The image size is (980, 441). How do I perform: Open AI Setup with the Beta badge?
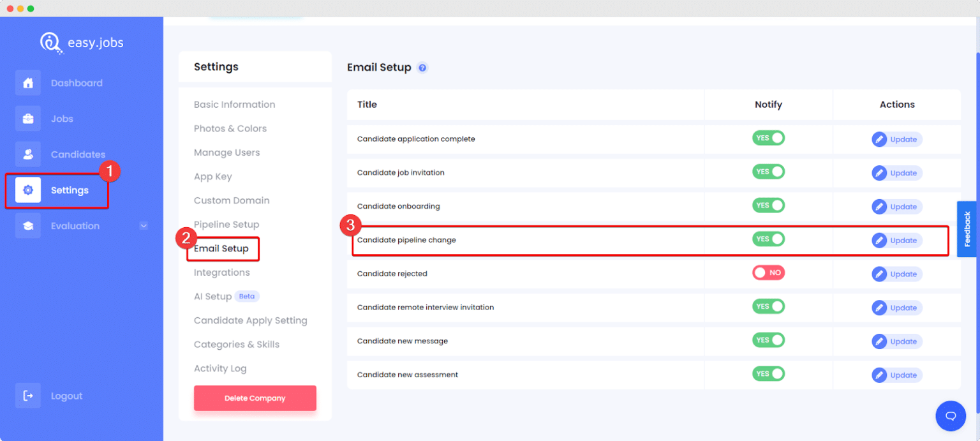(x=212, y=296)
